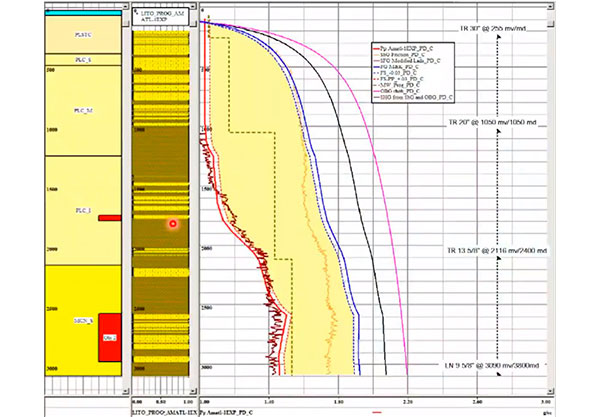This screenshot has height=417, width=600.
Task: Click the LN 9 5/8" liner annotation
Action: pyautogui.click(x=492, y=365)
